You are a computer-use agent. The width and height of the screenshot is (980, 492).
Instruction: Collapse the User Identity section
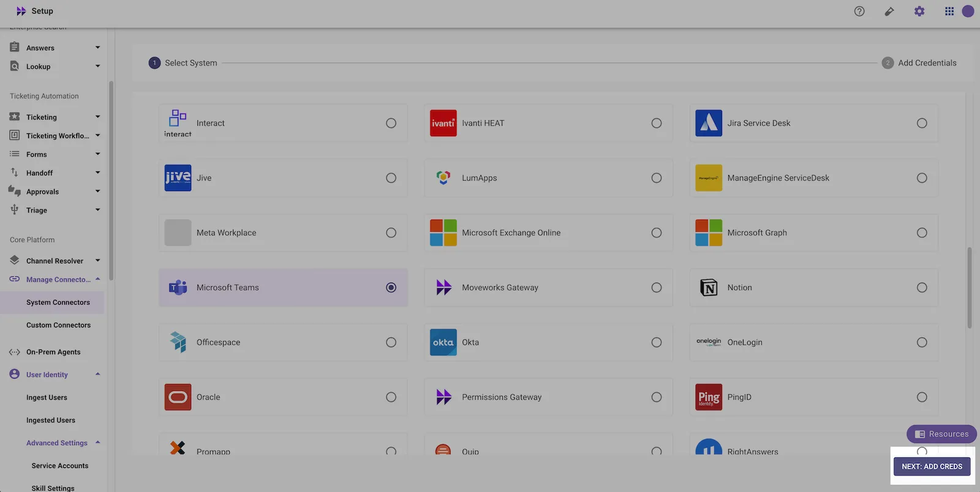tap(97, 375)
